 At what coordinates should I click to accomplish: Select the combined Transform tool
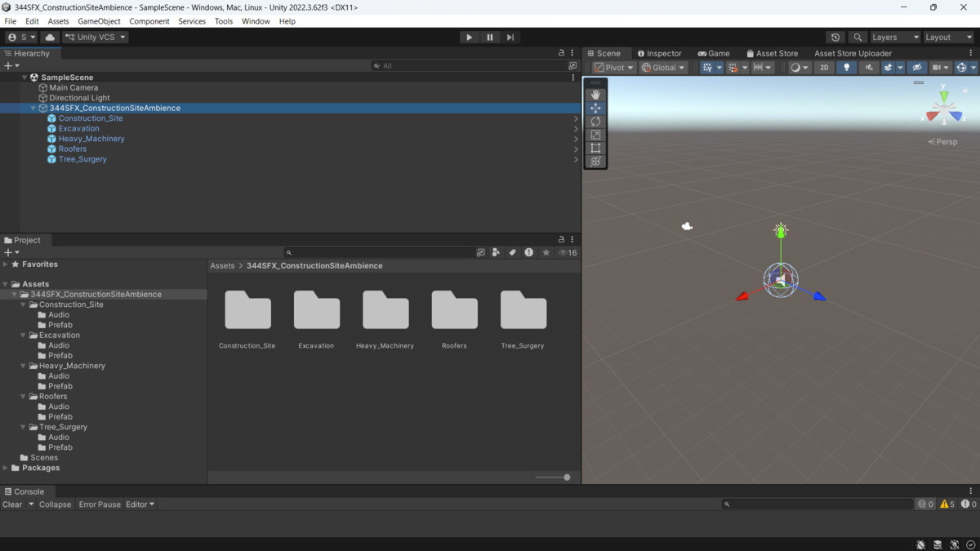(595, 161)
